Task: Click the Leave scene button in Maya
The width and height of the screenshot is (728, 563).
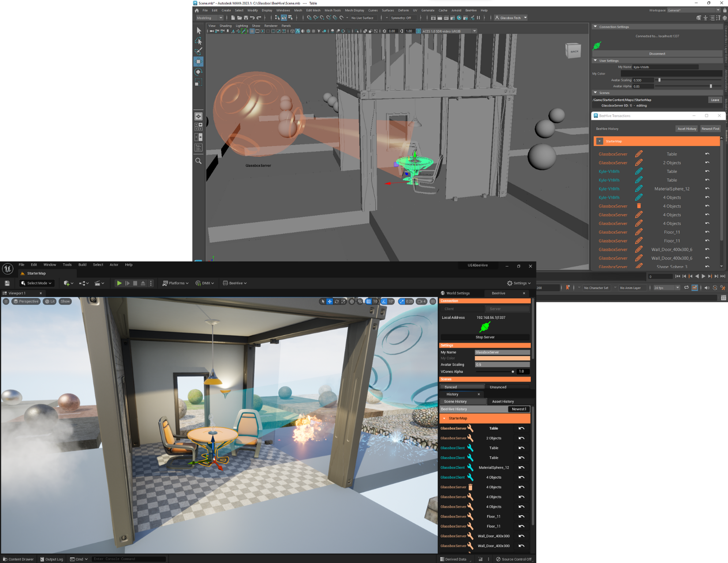Action: click(715, 100)
